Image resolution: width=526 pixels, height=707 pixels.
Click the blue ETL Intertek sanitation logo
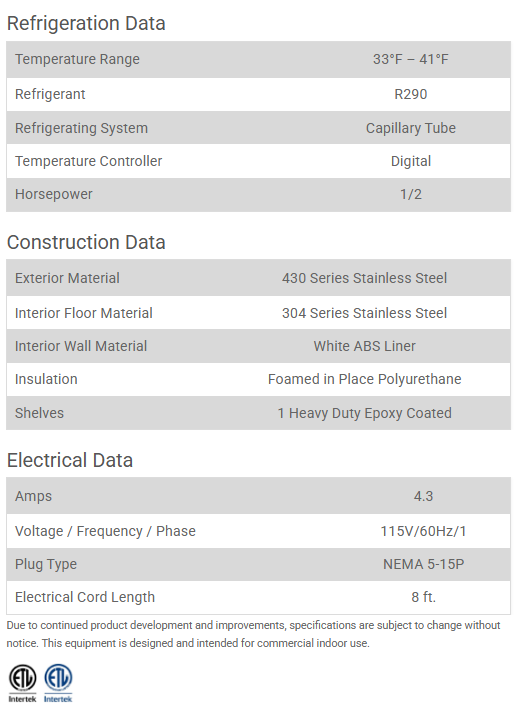[x=58, y=683]
